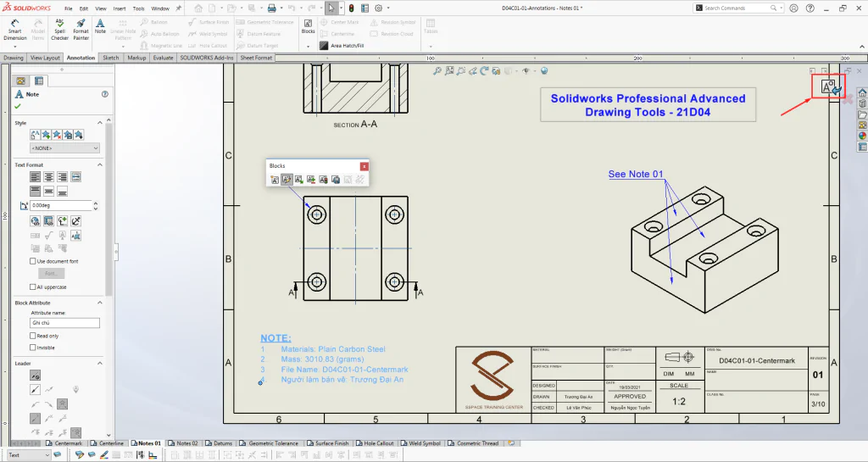868x462 pixels.
Task: Click the pin icon beside Window menu
Action: pos(178,8)
